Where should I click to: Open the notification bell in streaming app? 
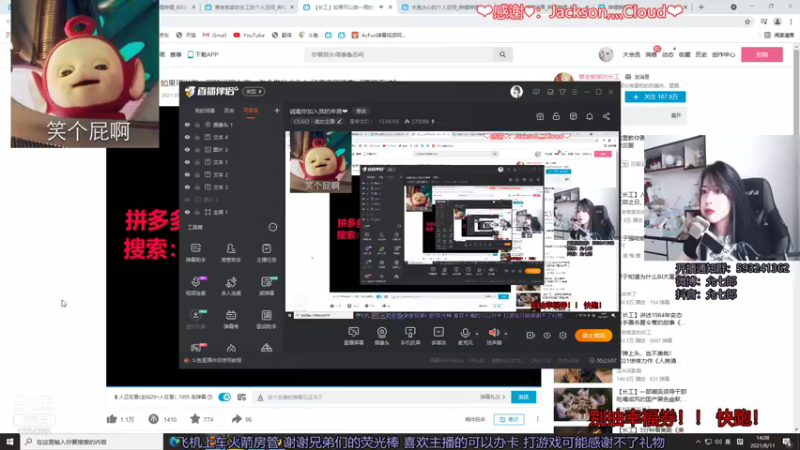click(x=589, y=116)
